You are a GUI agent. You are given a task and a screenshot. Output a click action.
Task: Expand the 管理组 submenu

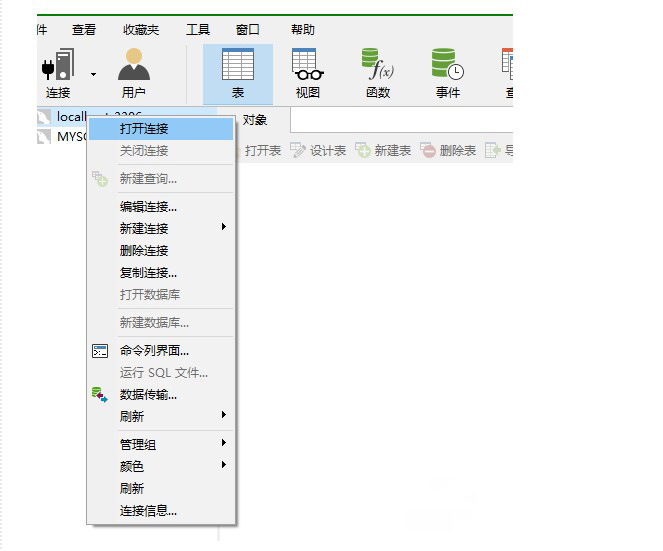click(x=224, y=444)
